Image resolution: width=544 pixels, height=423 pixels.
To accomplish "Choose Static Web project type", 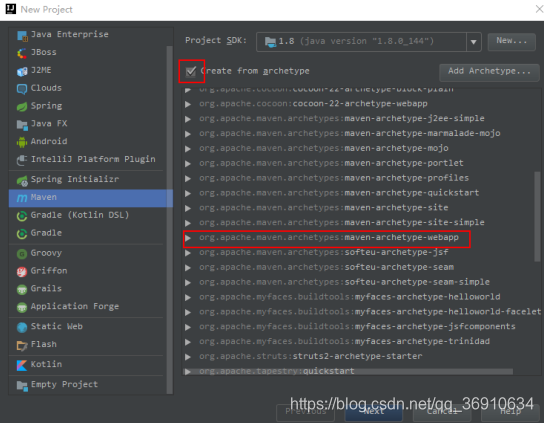I will click(x=87, y=327).
